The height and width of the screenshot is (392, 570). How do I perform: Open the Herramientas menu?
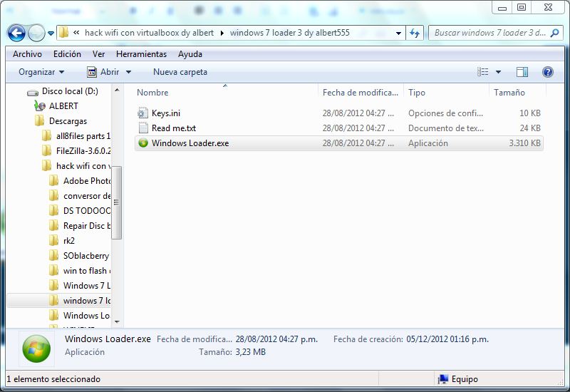coord(141,54)
